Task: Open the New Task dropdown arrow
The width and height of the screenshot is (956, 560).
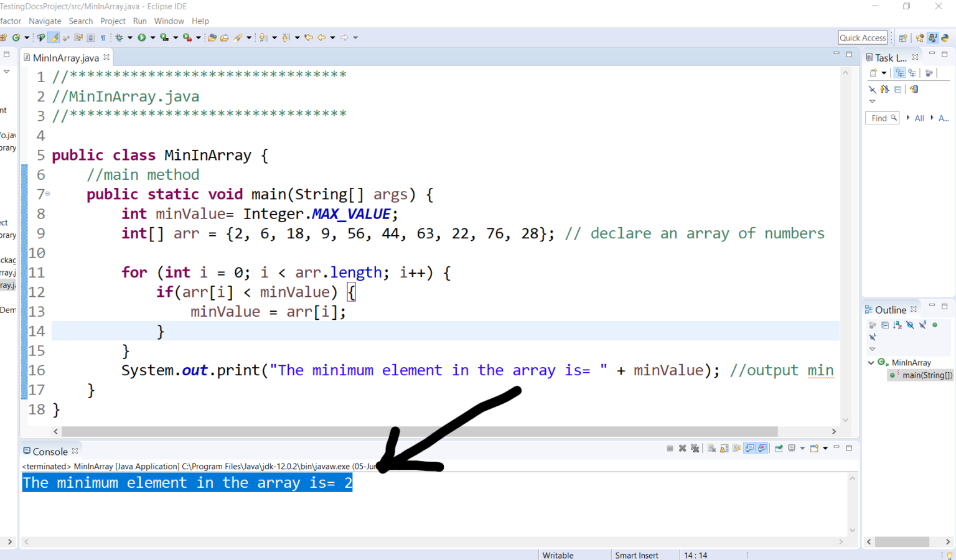Action: tap(884, 73)
